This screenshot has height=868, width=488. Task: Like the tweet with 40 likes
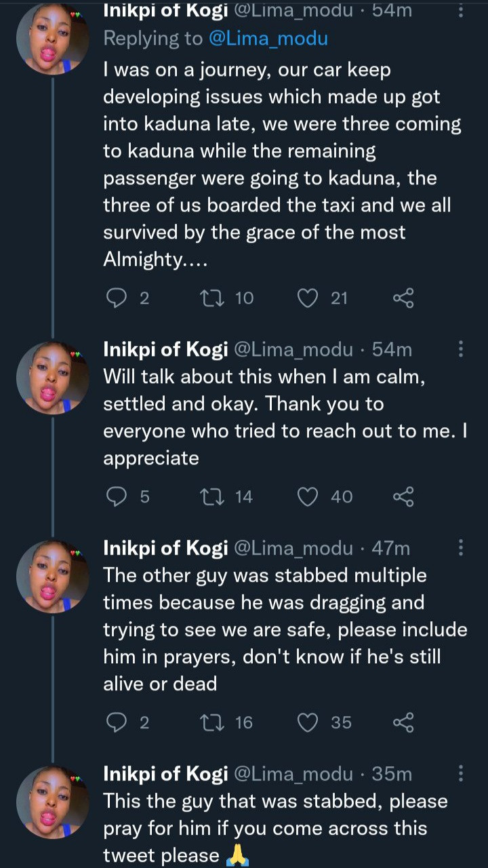pyautogui.click(x=308, y=496)
